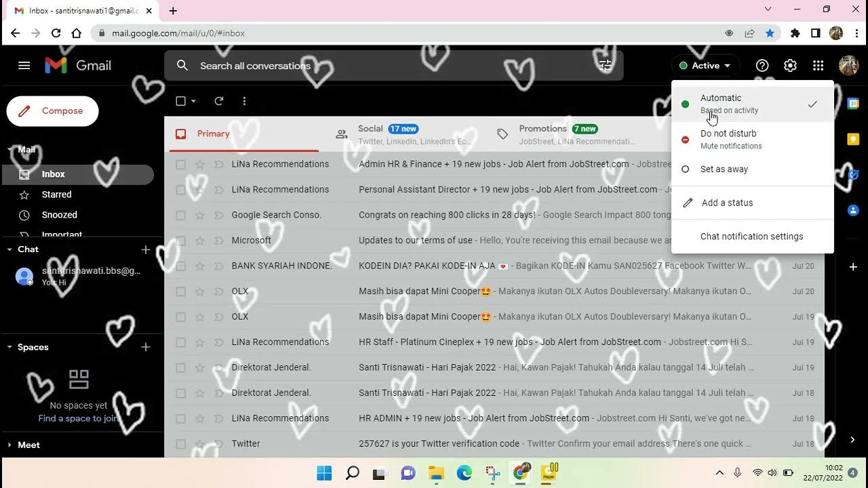Hide the side panel arrow
Viewport: 868px width, 488px height.
tap(852, 440)
